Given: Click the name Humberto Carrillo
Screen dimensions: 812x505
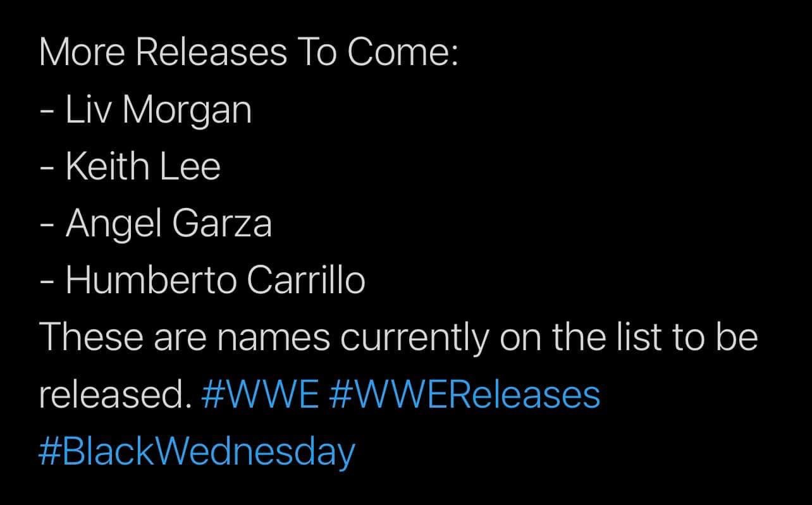Looking at the screenshot, I should [216, 281].
